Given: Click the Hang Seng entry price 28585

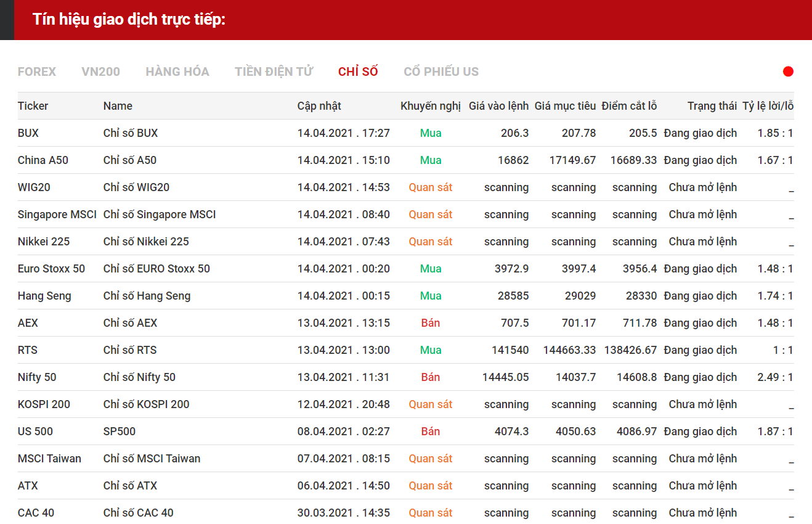Looking at the screenshot, I should click(x=513, y=296).
